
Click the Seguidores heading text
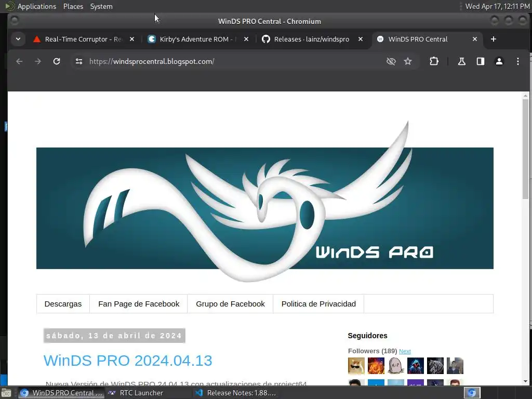(367, 336)
